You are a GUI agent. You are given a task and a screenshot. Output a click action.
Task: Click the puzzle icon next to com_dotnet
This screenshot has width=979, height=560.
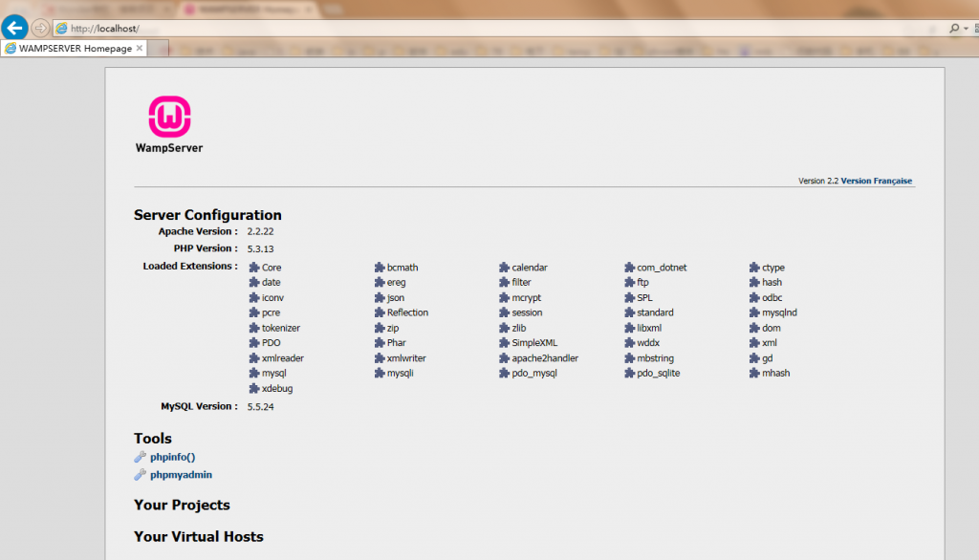tap(629, 268)
